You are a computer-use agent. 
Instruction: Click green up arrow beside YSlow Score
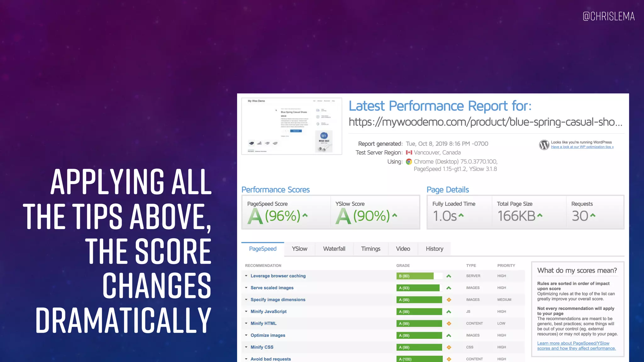395,215
